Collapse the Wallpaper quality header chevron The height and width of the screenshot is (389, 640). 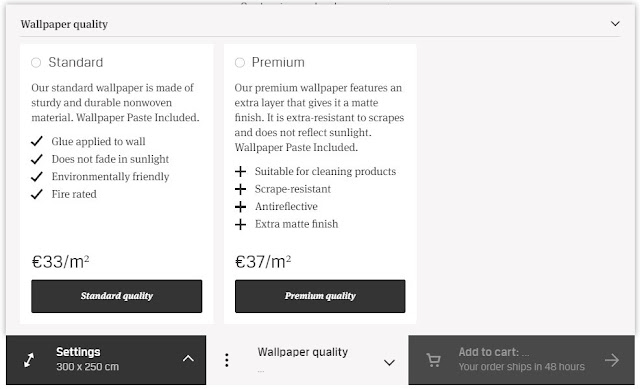(x=615, y=24)
